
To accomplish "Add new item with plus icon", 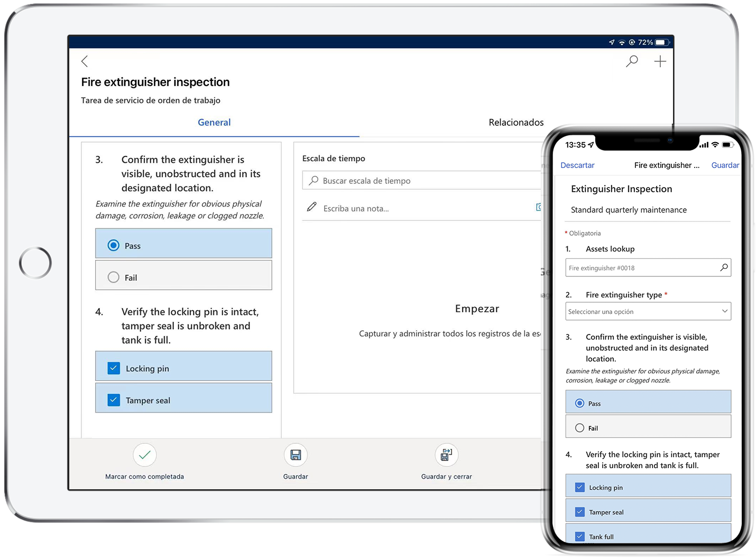I will click(660, 61).
